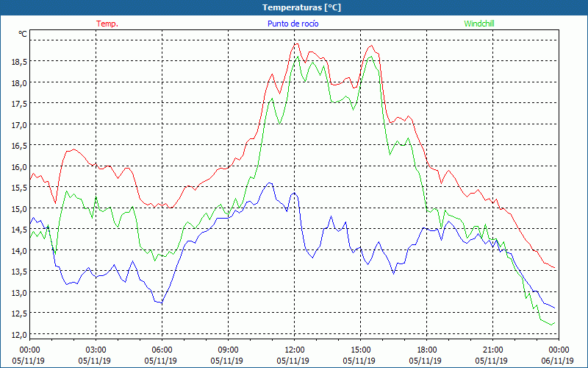Click the 15,0 value on temperature axis
Viewport: 588px width, 368px height.
pyautogui.click(x=19, y=209)
